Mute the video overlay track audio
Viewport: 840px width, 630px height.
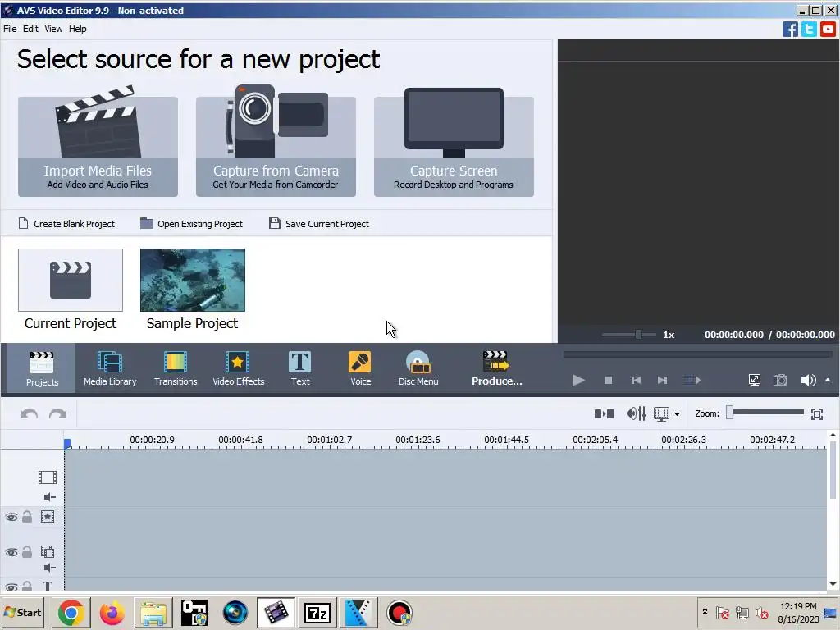pyautogui.click(x=49, y=568)
